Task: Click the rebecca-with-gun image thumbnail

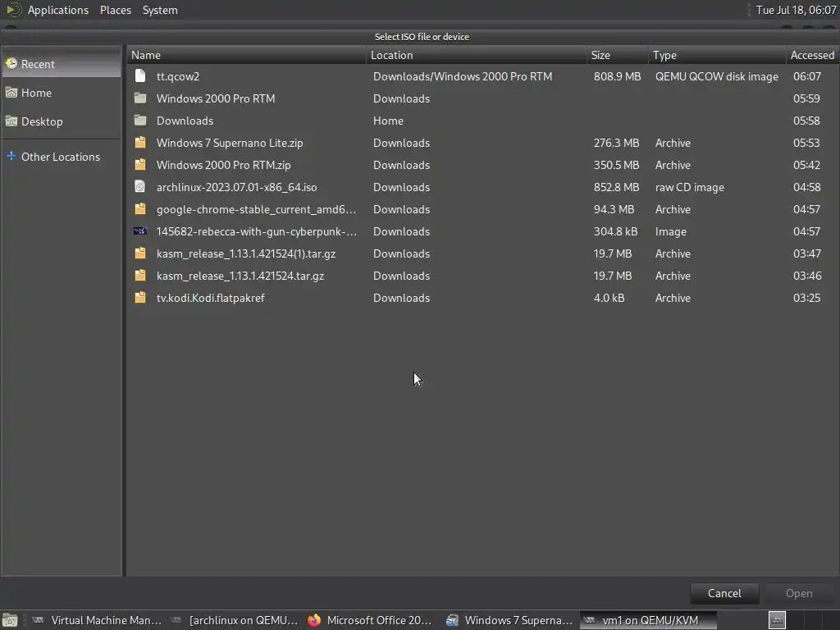Action: pyautogui.click(x=140, y=231)
